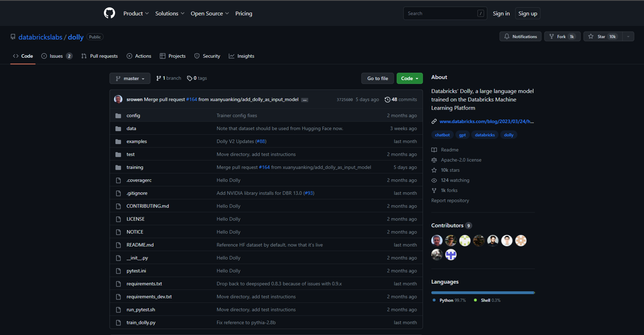Open the commit history clock icon
Viewport: 644px width, 335px height.
coord(387,99)
